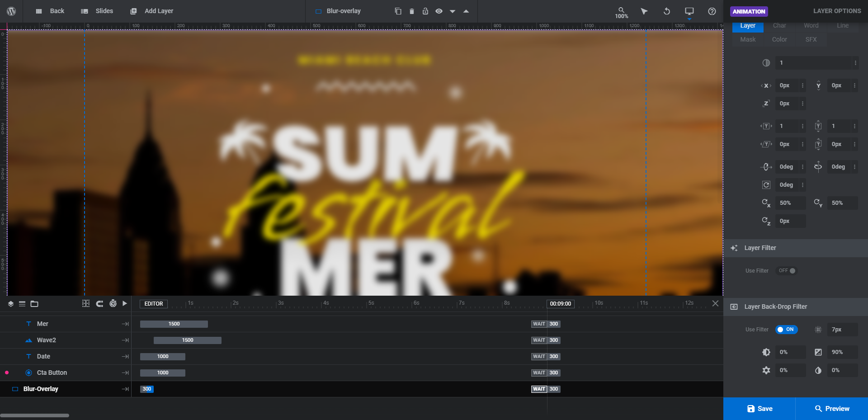This screenshot has width=868, height=420.
Task: Click the ANIMATION mode badge
Action: [749, 11]
